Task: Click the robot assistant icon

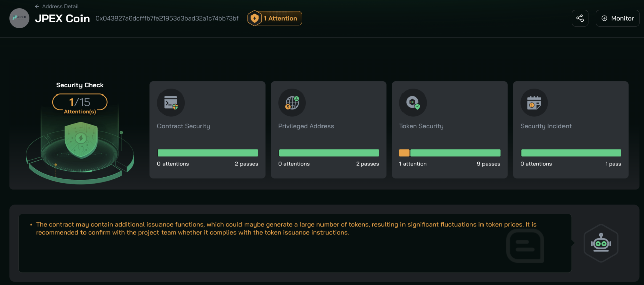Action: click(x=601, y=244)
